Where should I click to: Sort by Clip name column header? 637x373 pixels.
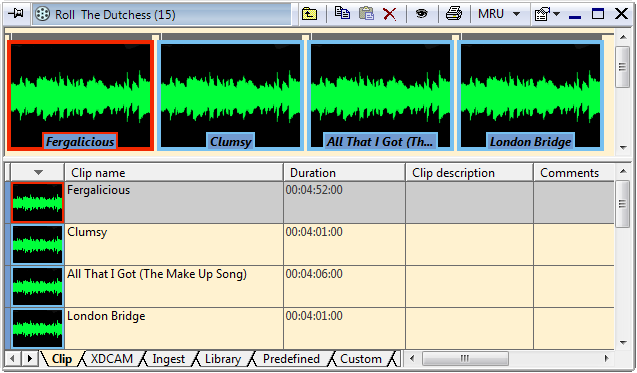click(174, 172)
